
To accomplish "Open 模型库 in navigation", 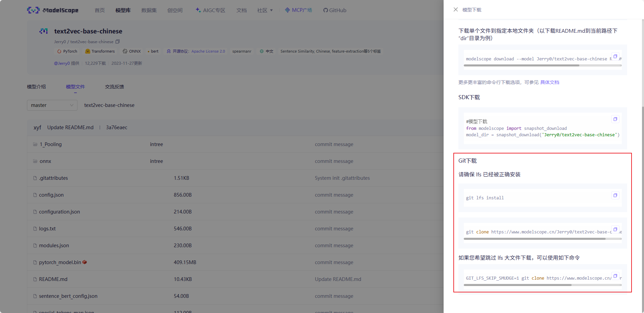I will [x=123, y=10].
